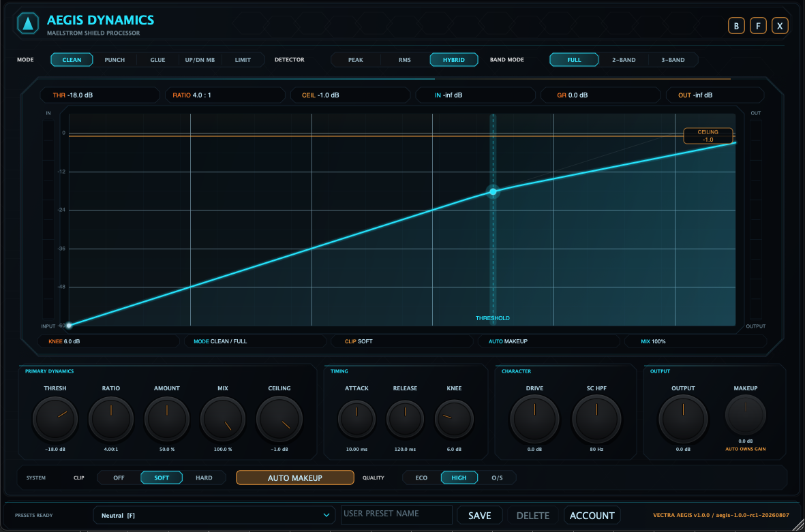Open the ACCOUNT button
This screenshot has width=805, height=532.
pyautogui.click(x=592, y=516)
